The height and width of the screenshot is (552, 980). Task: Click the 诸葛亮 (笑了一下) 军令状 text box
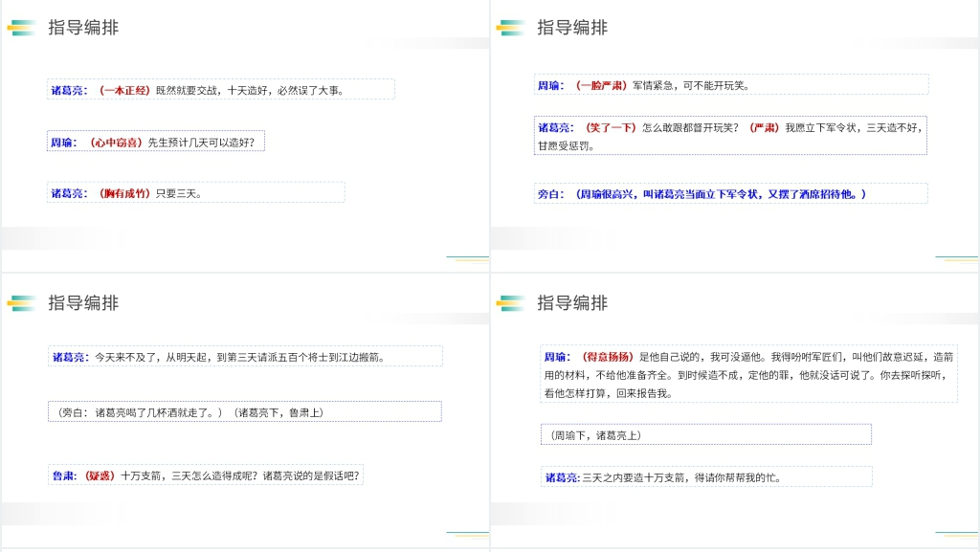730,136
